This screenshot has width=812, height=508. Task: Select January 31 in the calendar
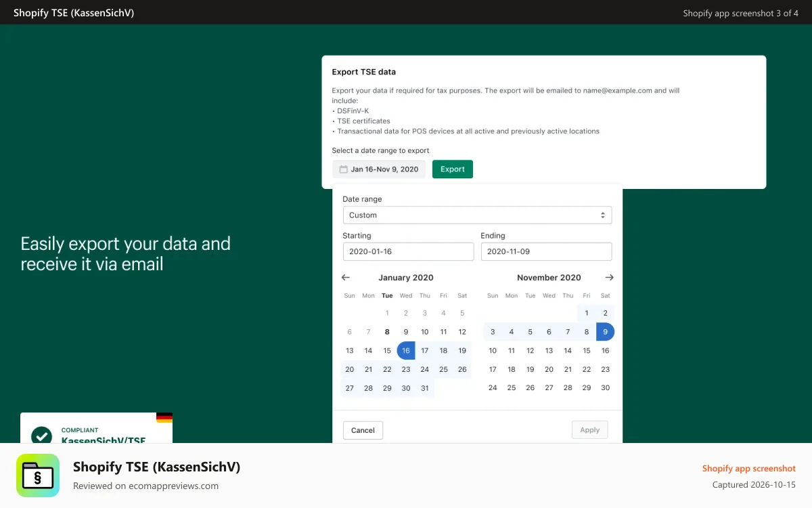pos(425,388)
